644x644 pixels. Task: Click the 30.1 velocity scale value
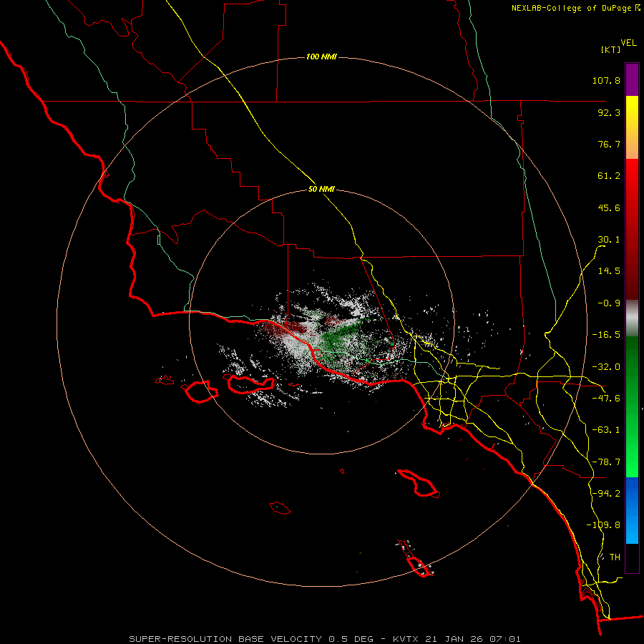coord(609,240)
